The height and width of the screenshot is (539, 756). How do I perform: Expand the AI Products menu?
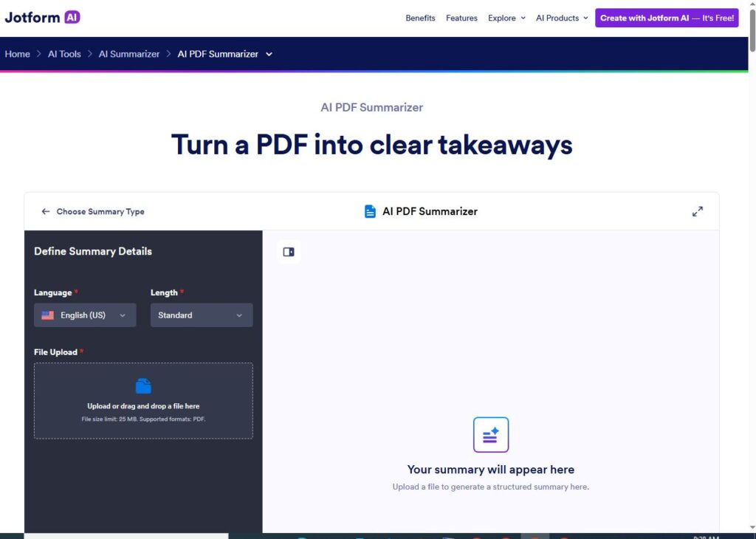click(562, 18)
